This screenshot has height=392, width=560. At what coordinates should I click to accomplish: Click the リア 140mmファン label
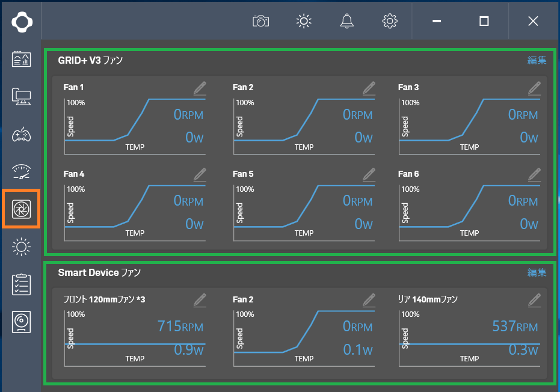[428, 299]
